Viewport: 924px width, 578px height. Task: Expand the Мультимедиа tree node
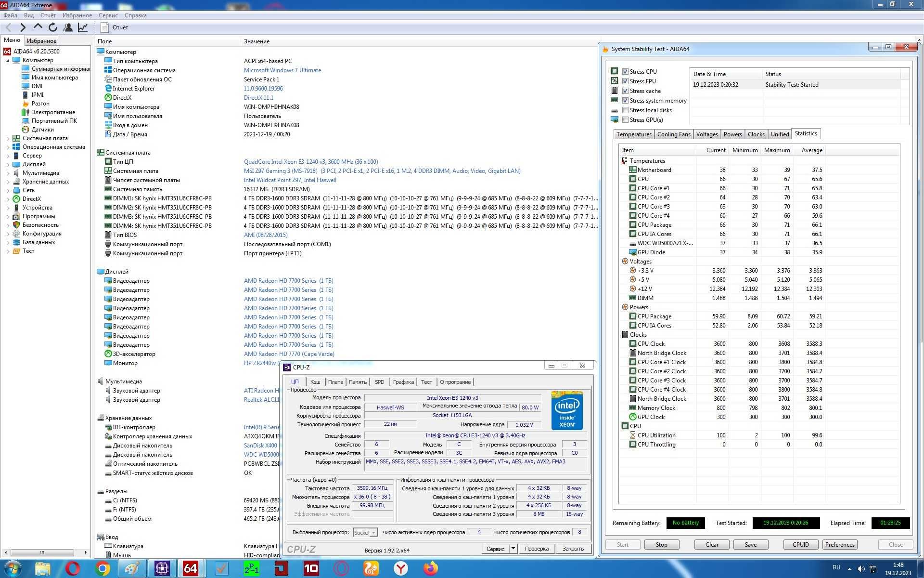[8, 173]
